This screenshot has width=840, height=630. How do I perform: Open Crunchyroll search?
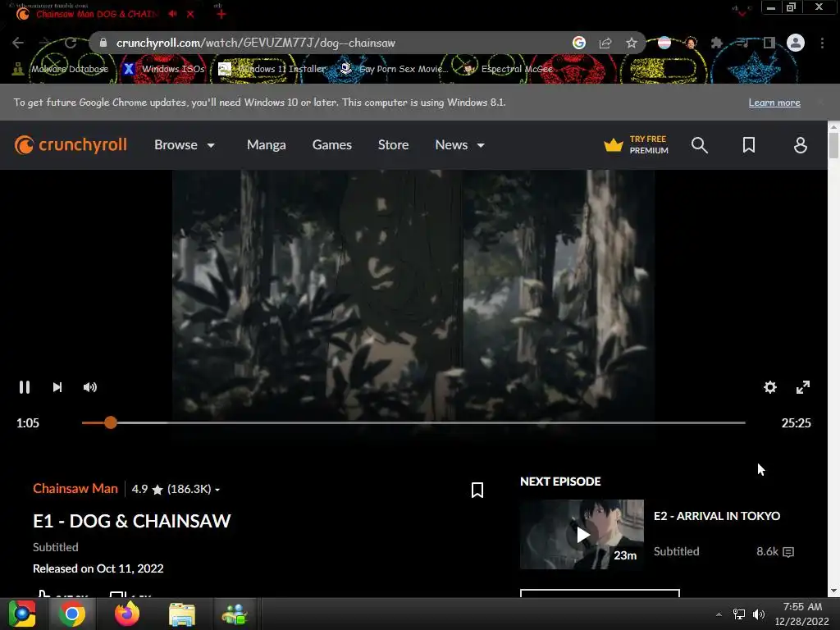[699, 145]
